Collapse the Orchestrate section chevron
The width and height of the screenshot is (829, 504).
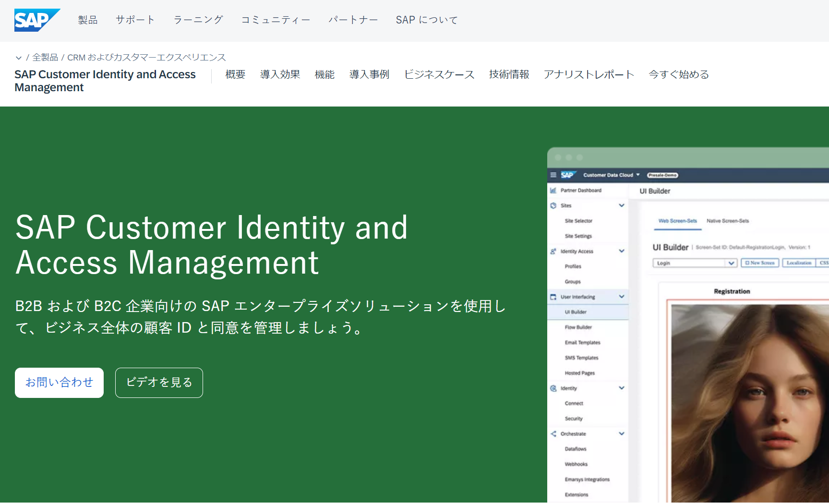(x=622, y=433)
